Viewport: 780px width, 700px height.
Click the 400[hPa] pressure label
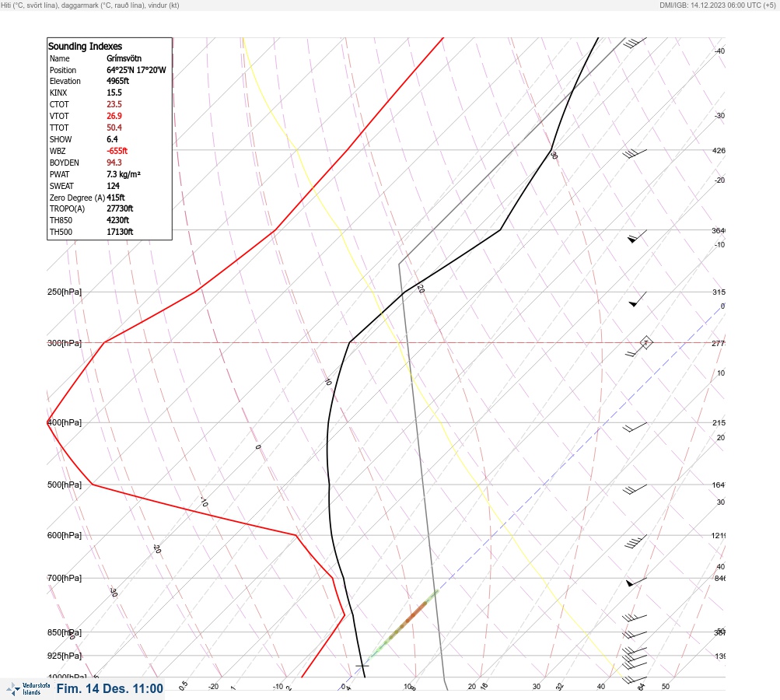click(x=65, y=422)
